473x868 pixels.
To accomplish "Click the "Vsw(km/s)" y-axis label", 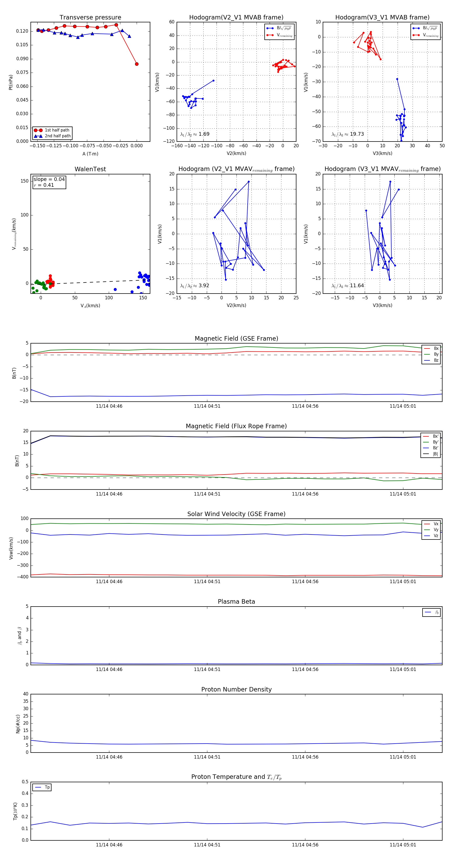I will coord(11,548).
